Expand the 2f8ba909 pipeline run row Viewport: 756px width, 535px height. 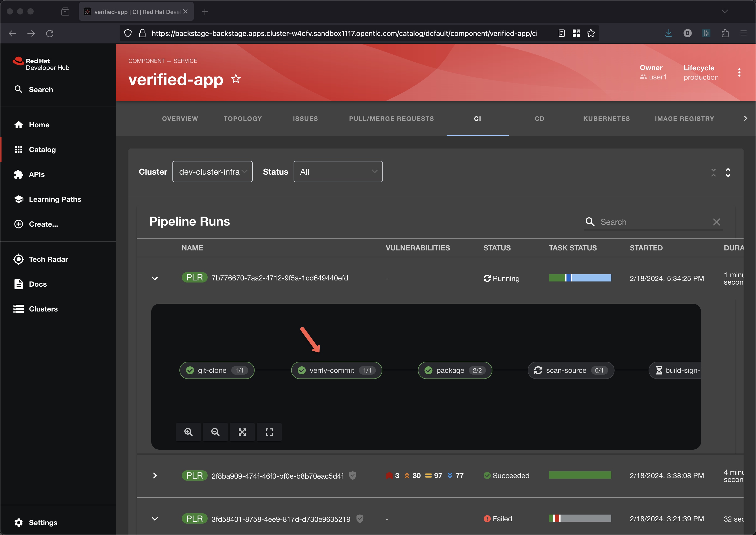(155, 475)
